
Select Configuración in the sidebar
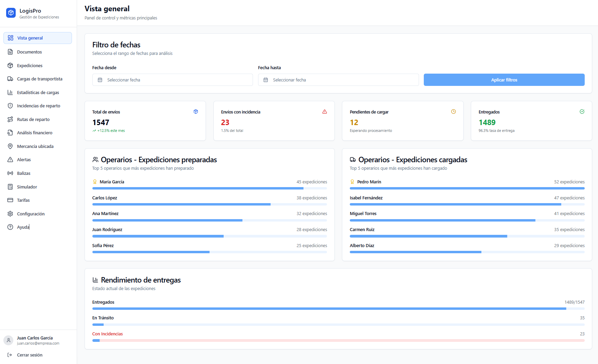click(31, 214)
